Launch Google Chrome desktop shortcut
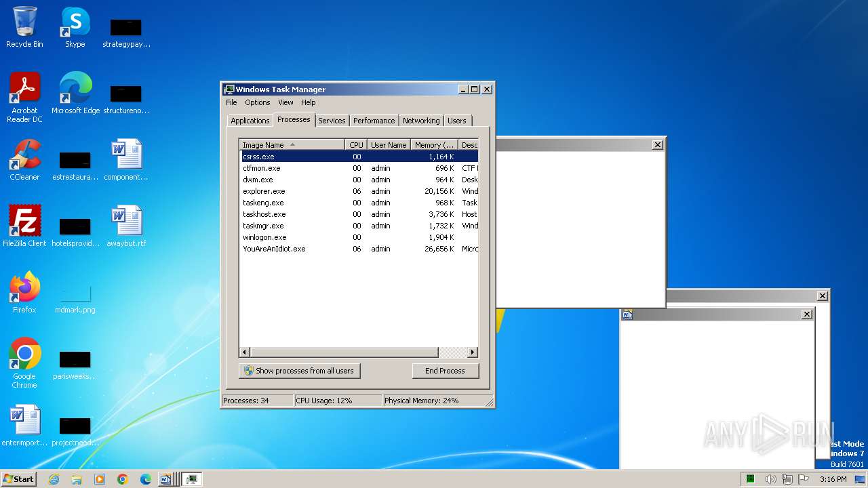 (24, 363)
